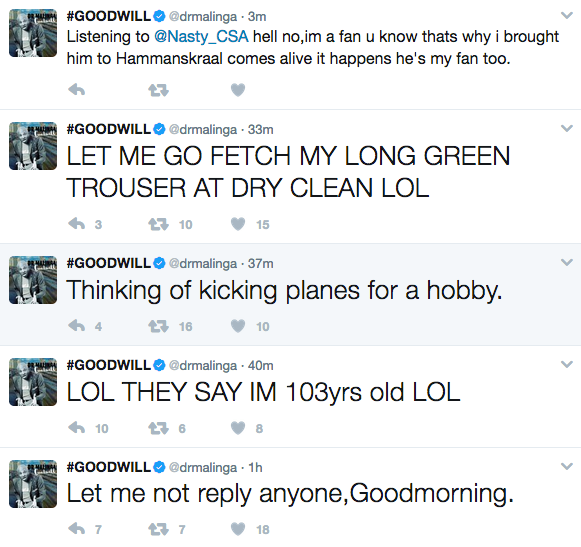581x547 pixels.
Task: Like the dry clean tweet
Action: coord(238,224)
